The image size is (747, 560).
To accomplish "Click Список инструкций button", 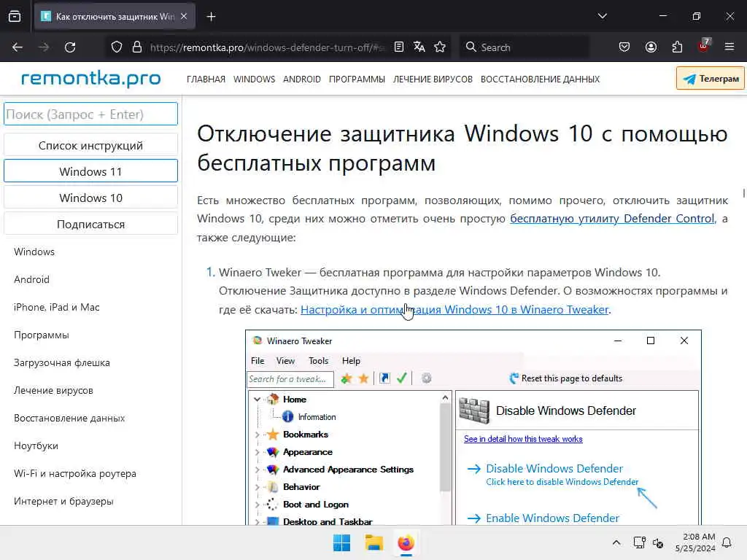I will point(90,145).
